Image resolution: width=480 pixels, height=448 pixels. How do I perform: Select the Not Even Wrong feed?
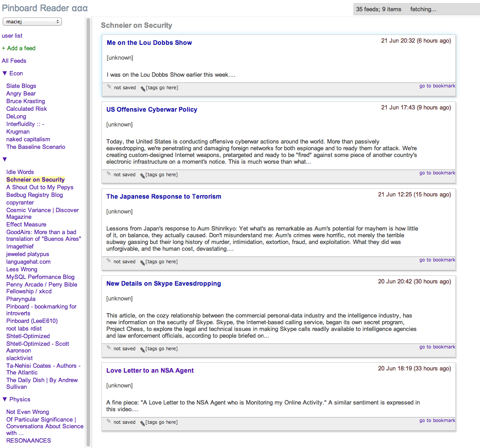coord(27,412)
